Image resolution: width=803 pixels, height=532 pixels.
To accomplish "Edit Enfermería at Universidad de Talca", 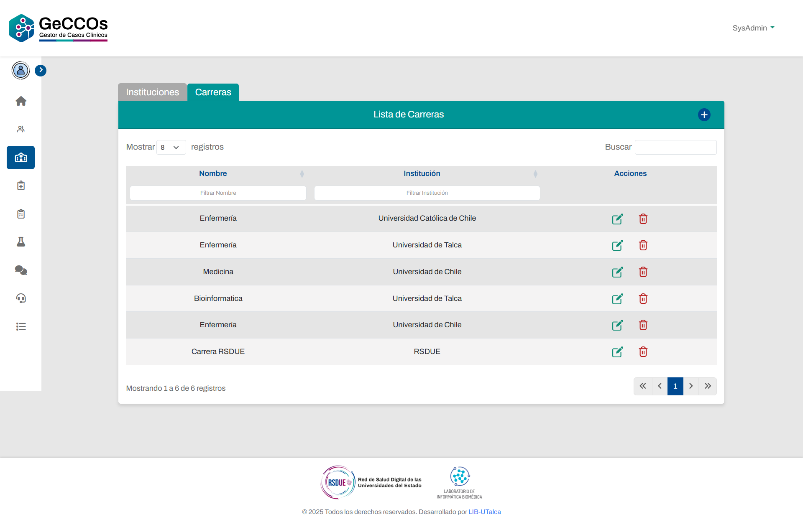I will click(x=618, y=245).
